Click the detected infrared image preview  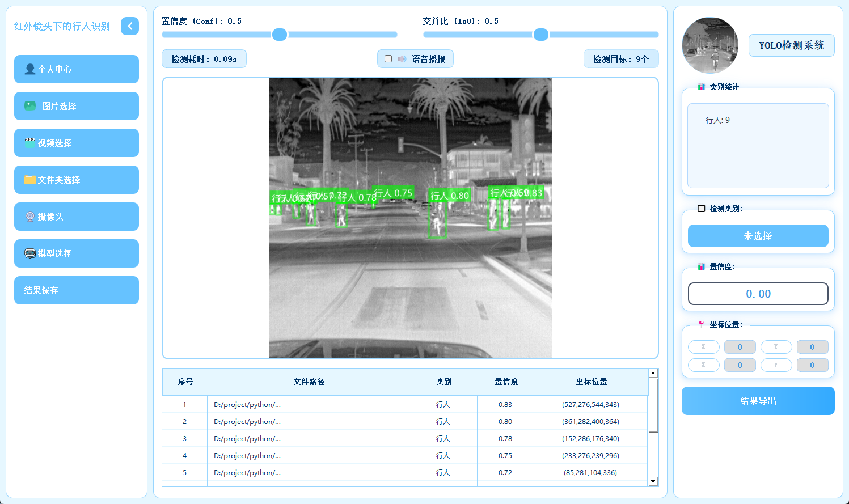(410, 218)
